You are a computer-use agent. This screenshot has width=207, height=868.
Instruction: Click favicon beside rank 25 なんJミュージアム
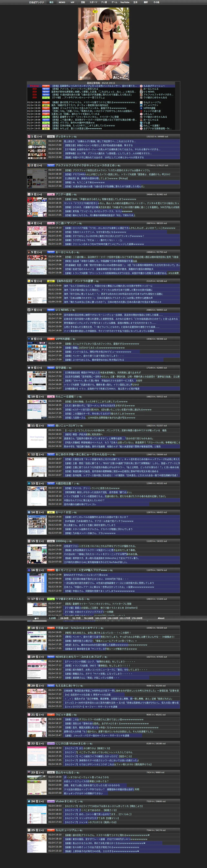pyautogui.click(x=29, y=830)
